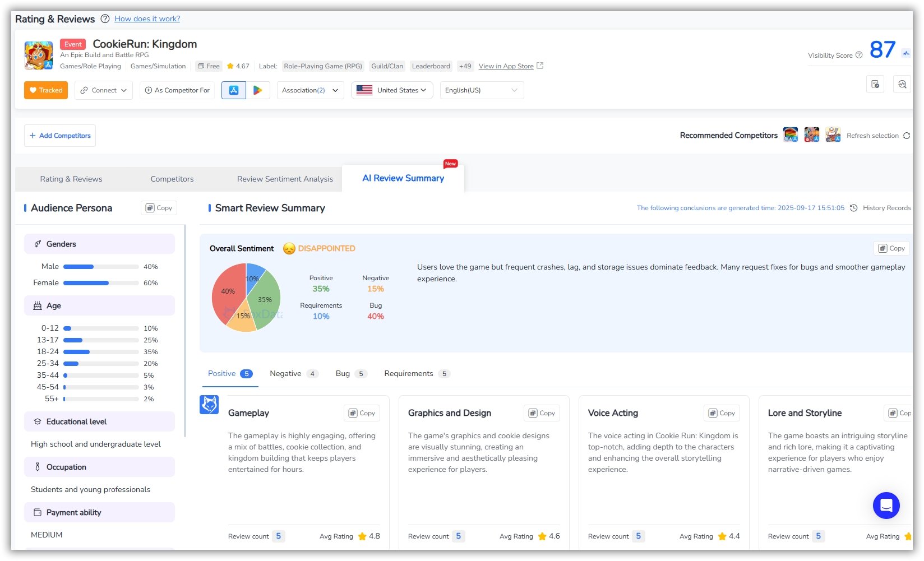This screenshot has height=561, width=924.
Task: Click the Payment ability wallet icon
Action: [38, 512]
